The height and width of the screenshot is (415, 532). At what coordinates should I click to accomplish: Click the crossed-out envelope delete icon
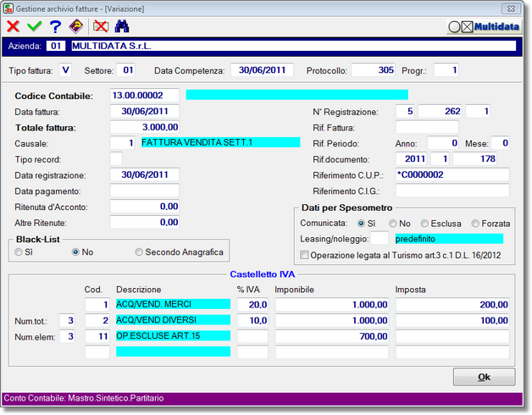click(101, 26)
